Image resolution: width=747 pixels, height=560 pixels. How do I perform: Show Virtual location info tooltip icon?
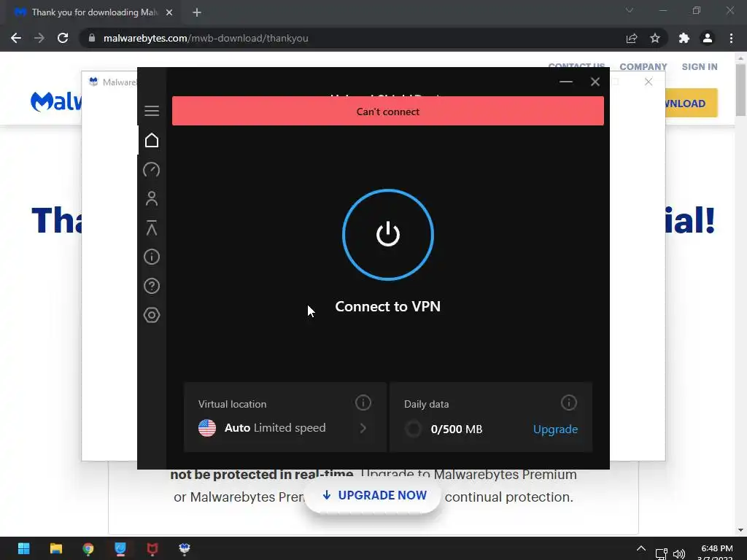363,402
